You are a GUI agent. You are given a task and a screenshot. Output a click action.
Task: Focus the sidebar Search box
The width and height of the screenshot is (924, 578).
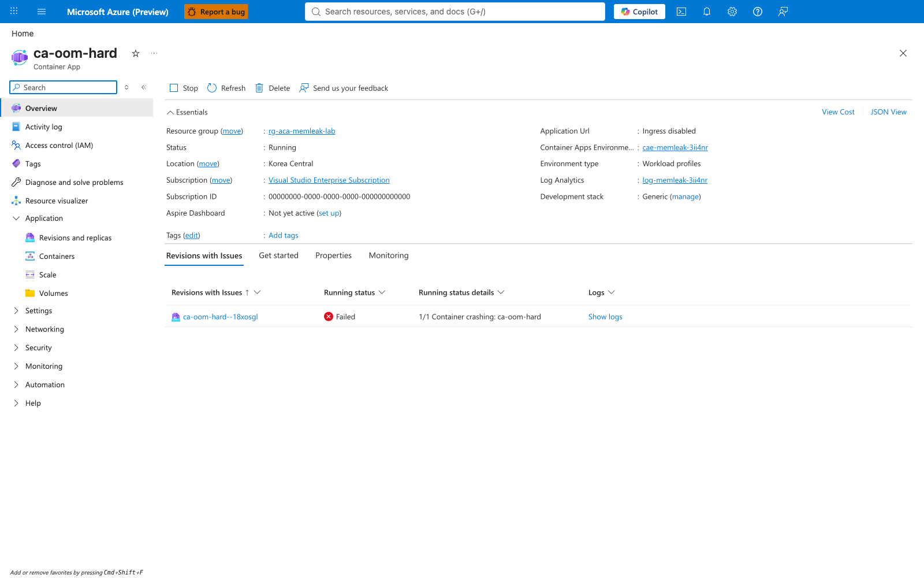[64, 87]
